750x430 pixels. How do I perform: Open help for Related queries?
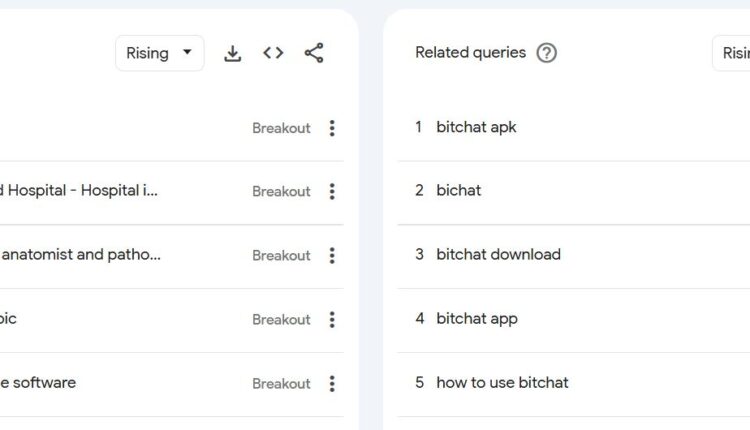click(546, 53)
